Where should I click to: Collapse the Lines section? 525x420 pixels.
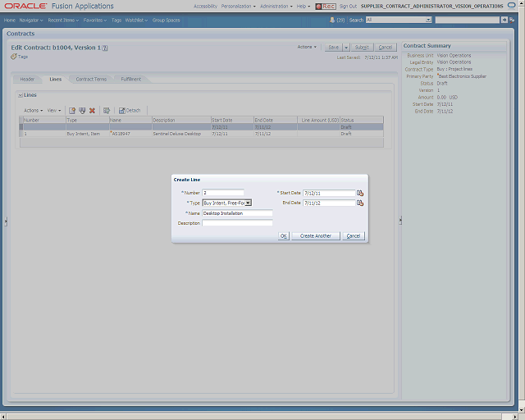[20, 95]
